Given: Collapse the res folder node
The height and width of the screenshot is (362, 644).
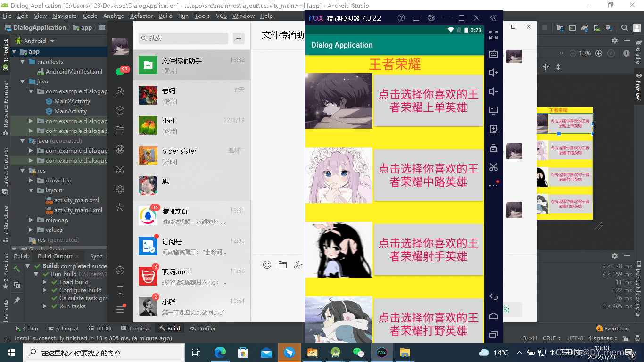Looking at the screenshot, I should click(23, 171).
